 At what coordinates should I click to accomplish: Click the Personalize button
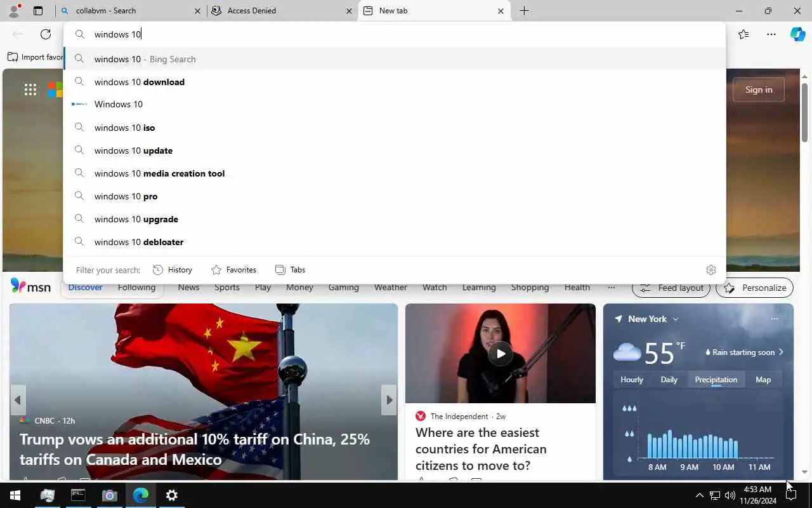(754, 288)
